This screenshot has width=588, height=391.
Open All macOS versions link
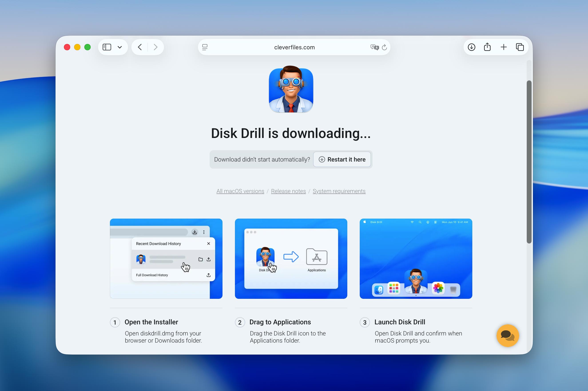[x=240, y=191]
